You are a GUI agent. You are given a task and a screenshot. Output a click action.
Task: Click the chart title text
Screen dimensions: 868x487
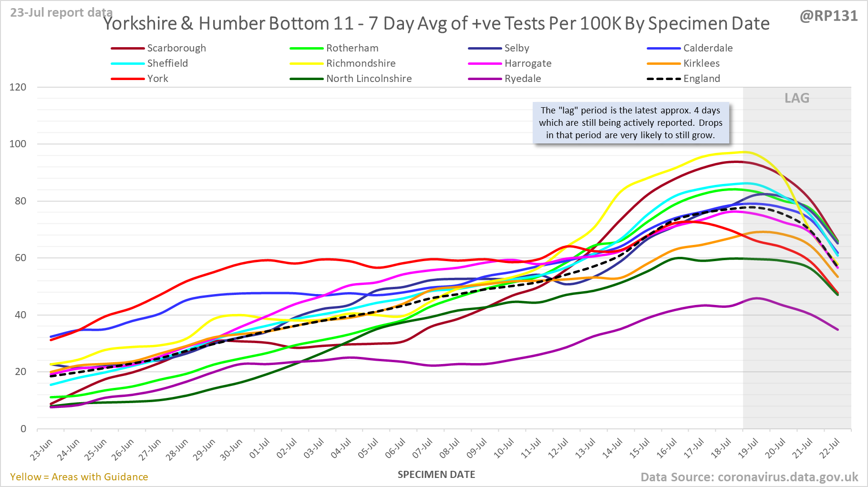(436, 23)
